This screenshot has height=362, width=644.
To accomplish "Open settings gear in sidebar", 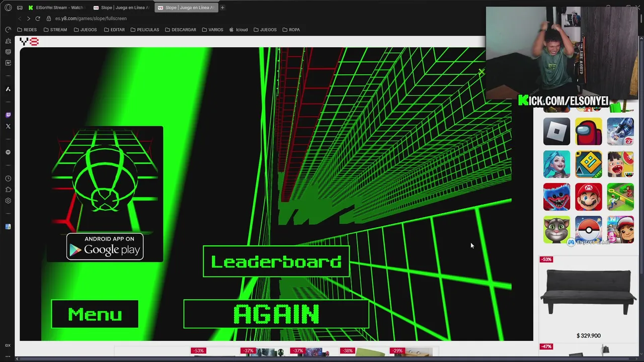I will 8,201.
